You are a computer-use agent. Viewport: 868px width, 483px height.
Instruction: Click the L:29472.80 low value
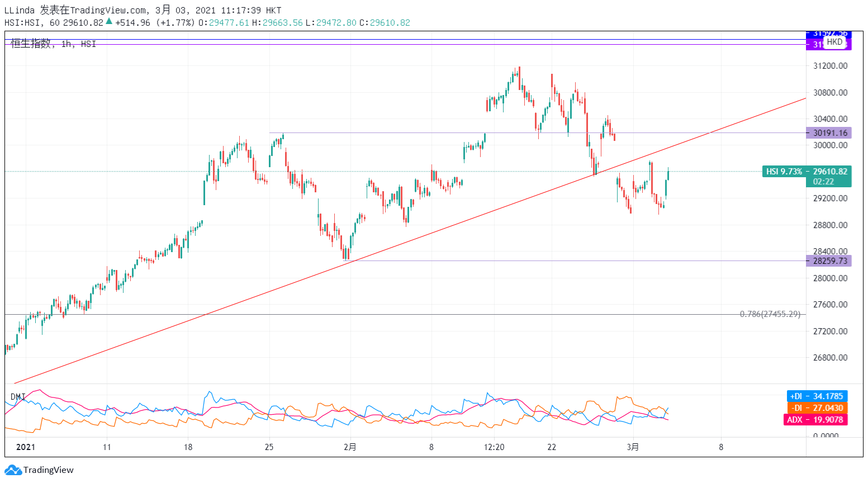331,22
